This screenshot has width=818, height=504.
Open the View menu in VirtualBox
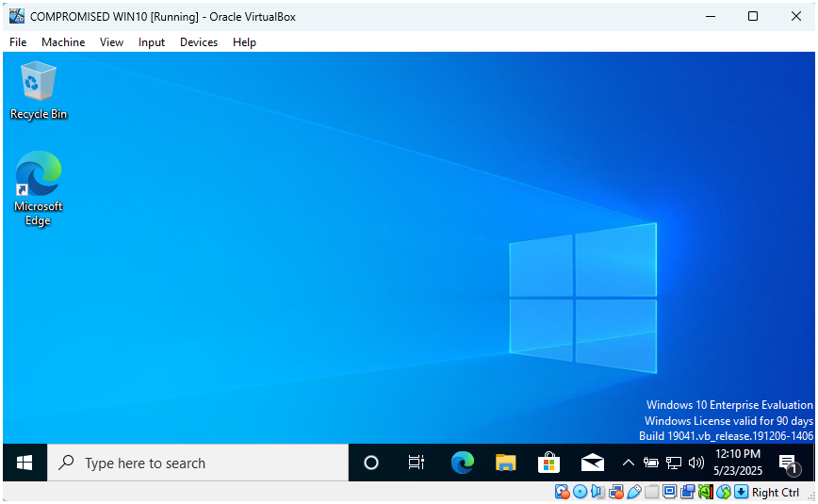click(x=111, y=42)
